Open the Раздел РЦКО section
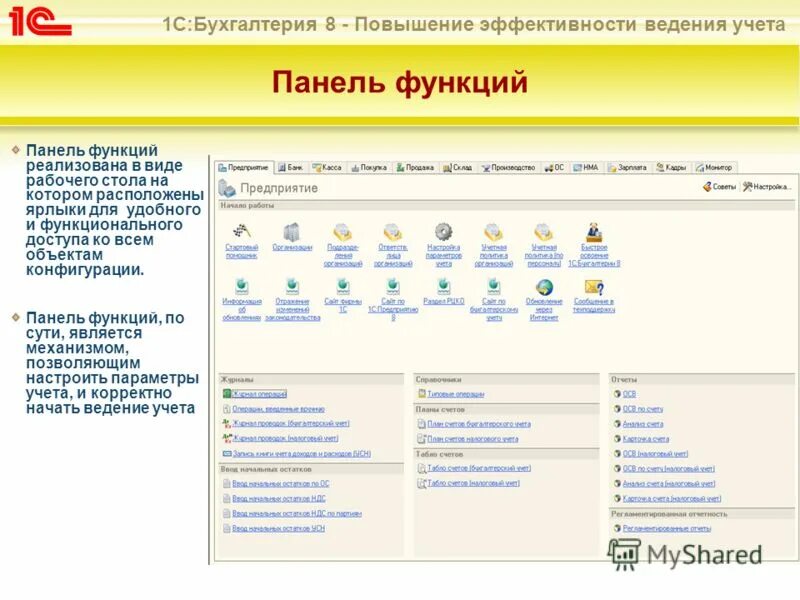The image size is (800, 600). coord(444,300)
